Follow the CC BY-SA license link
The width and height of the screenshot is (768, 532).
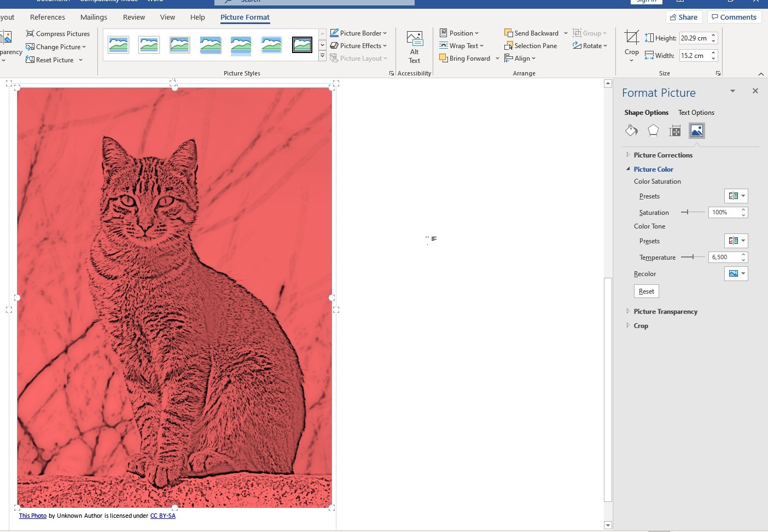click(x=163, y=516)
